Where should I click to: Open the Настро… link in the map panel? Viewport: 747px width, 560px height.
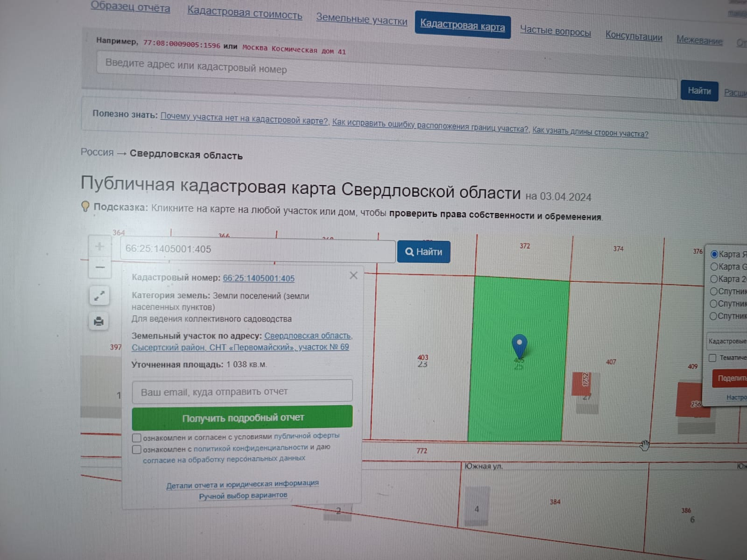(736, 398)
